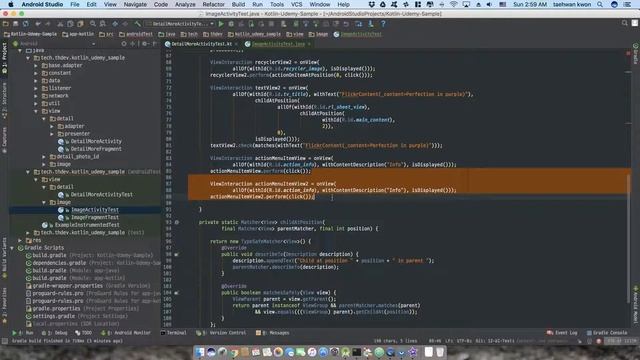
Task: Open the VCS menu
Action: pos(296,4)
